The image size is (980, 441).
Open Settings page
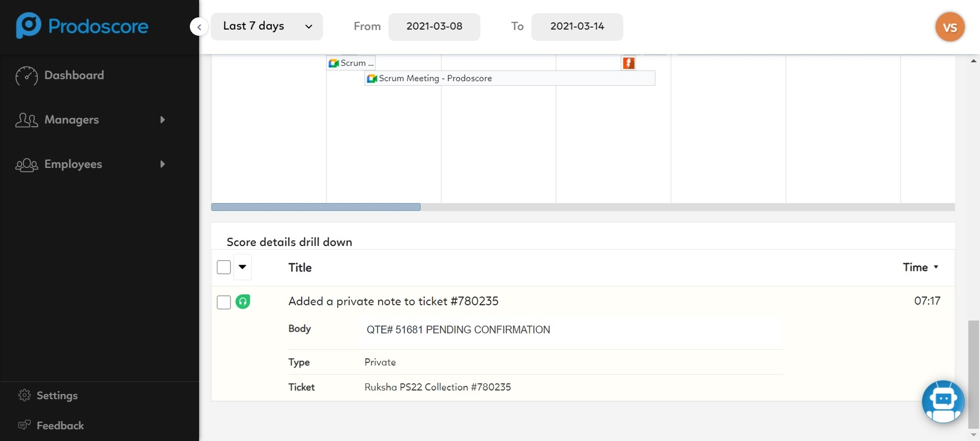(x=57, y=395)
